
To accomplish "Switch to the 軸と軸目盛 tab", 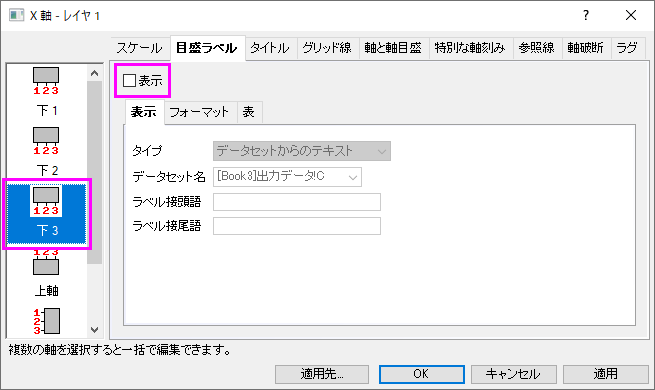I will coord(393,48).
